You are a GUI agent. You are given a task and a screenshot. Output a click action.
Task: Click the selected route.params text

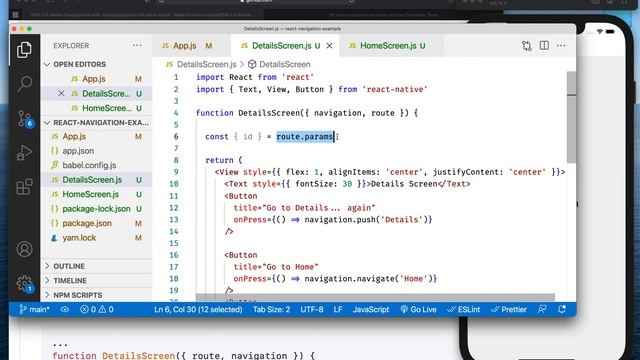tap(305, 137)
